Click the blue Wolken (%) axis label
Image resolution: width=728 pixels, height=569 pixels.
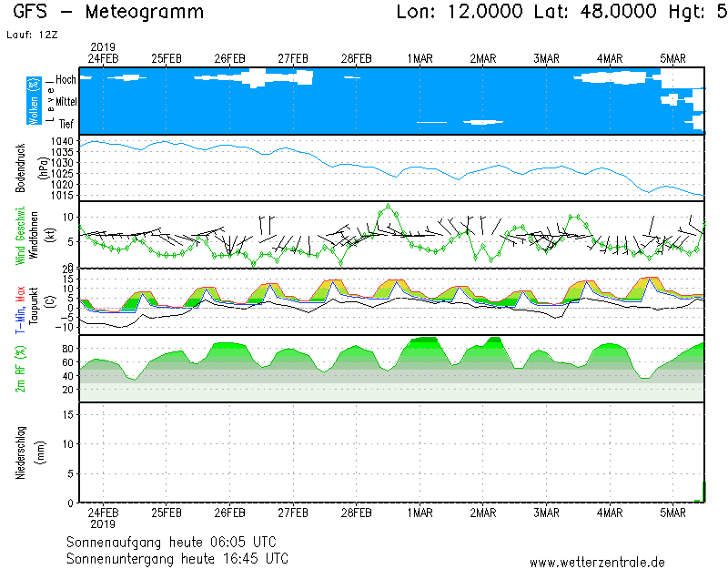coord(34,102)
